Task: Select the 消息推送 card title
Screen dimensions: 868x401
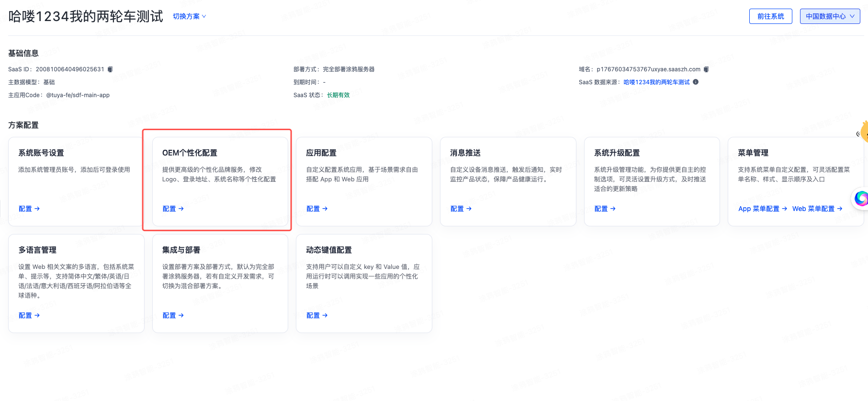Action: point(465,153)
